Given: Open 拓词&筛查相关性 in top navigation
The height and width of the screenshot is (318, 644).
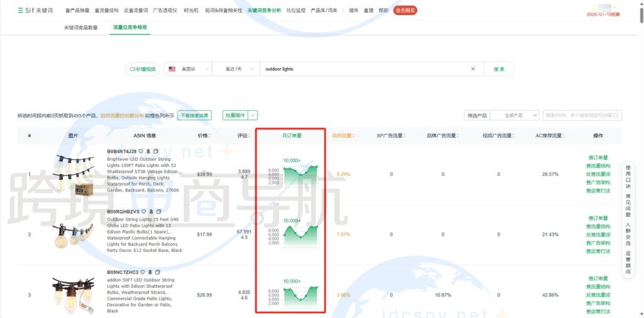Looking at the screenshot, I should tap(223, 11).
